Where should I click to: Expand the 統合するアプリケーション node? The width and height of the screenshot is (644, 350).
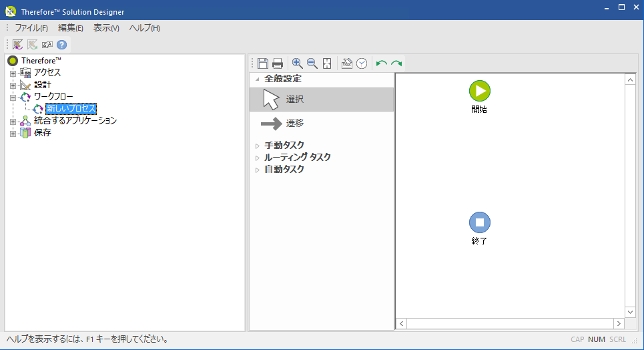pyautogui.click(x=13, y=122)
